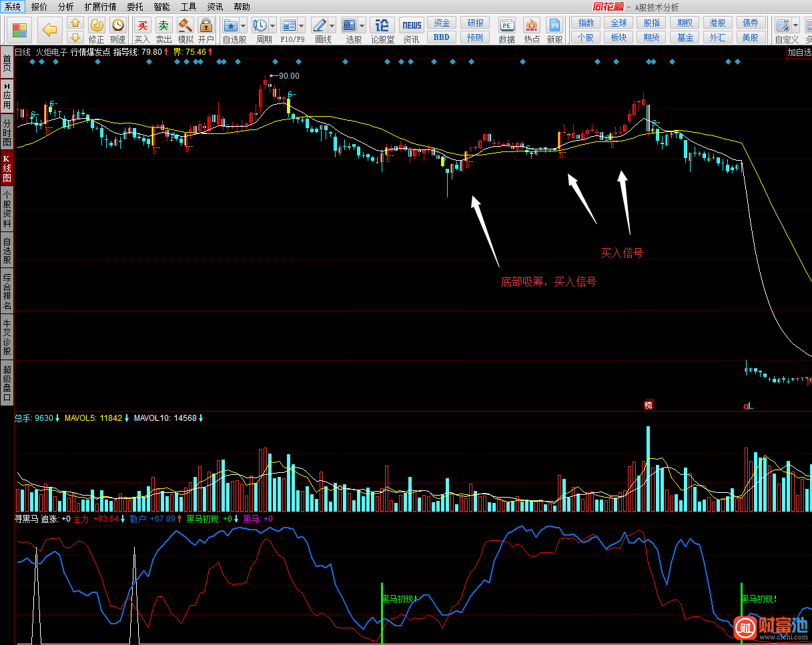The image size is (812, 645).
Task: Open the 报价 menu
Action: coord(39,7)
